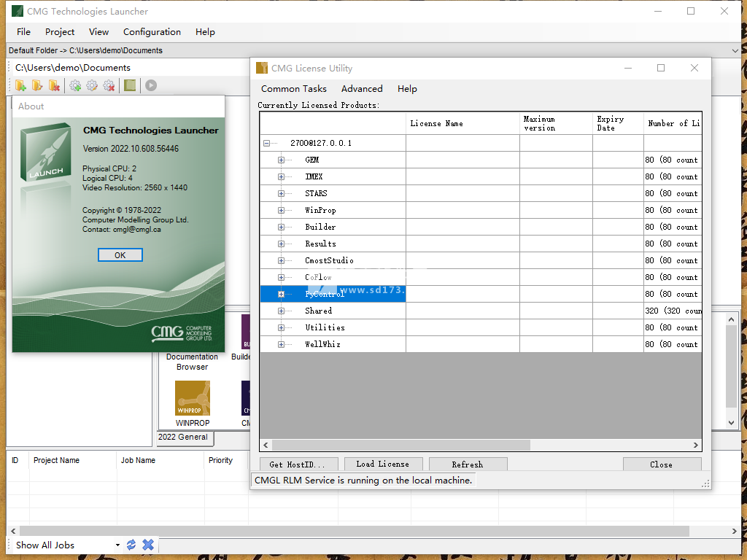Open the Project menu
Image resolution: width=747 pixels, height=560 pixels.
[60, 32]
